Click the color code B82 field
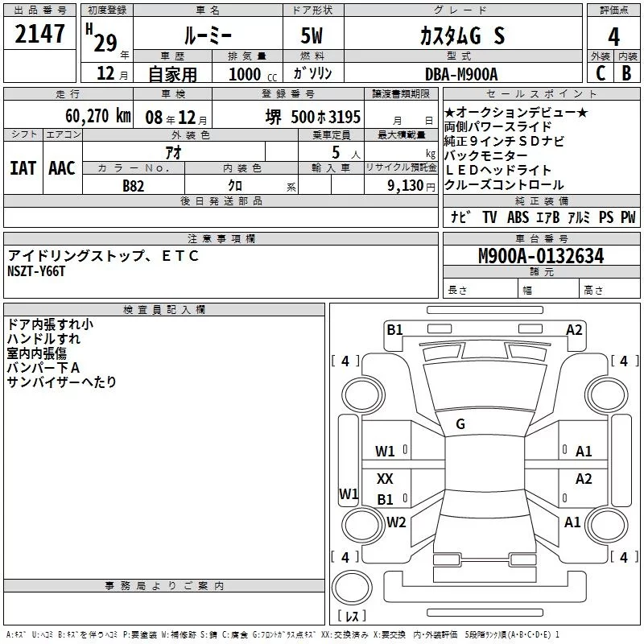 pos(134,185)
